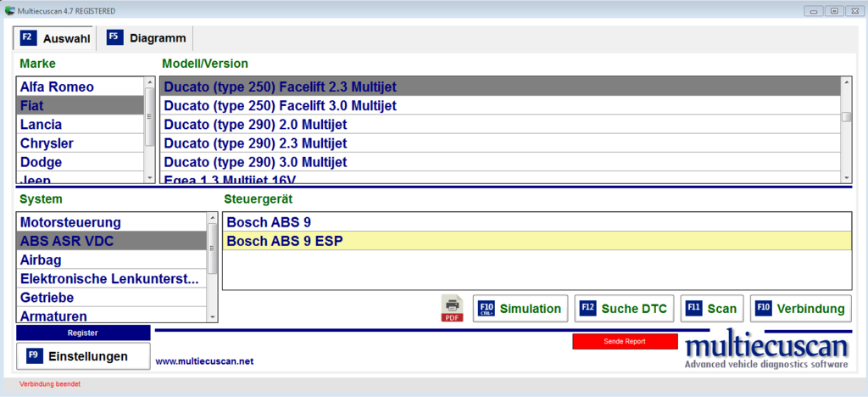Viewport: 868px width, 397px height.
Task: Click Marke list scroll-up arrow
Action: pos(149,82)
